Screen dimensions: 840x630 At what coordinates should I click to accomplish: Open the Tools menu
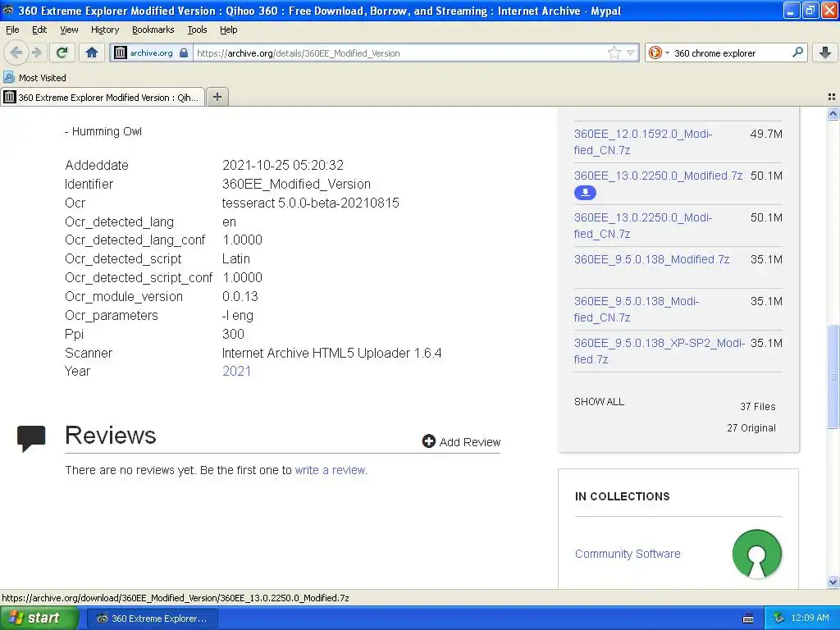click(197, 30)
